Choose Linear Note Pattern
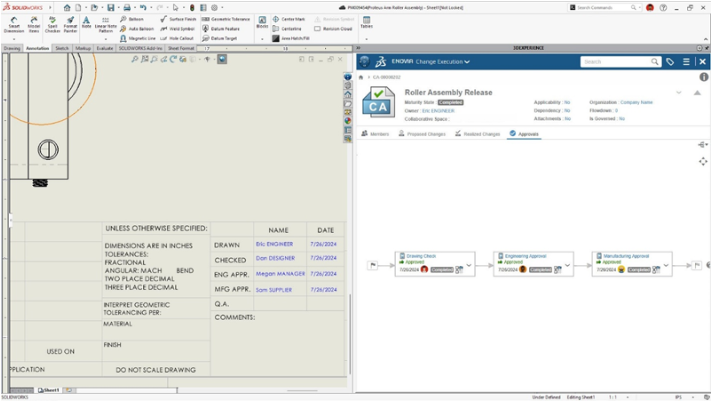Screen dimensions: 714x408 tap(106, 25)
